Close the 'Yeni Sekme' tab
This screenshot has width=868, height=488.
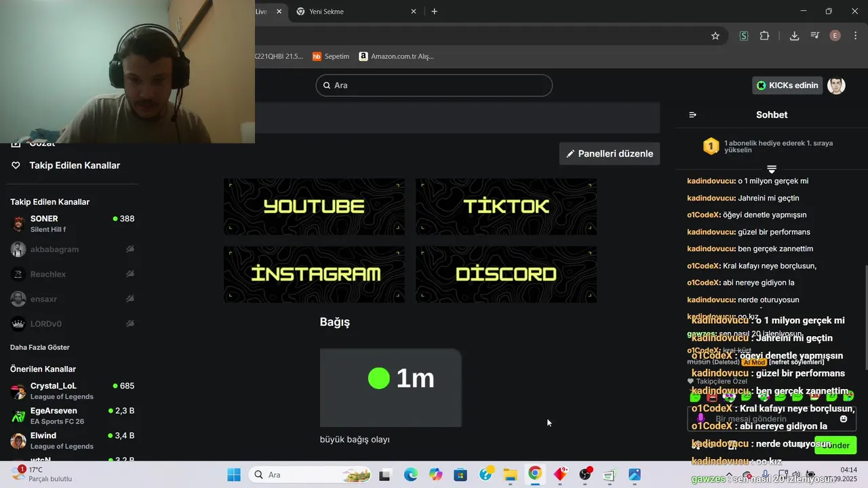[414, 12]
